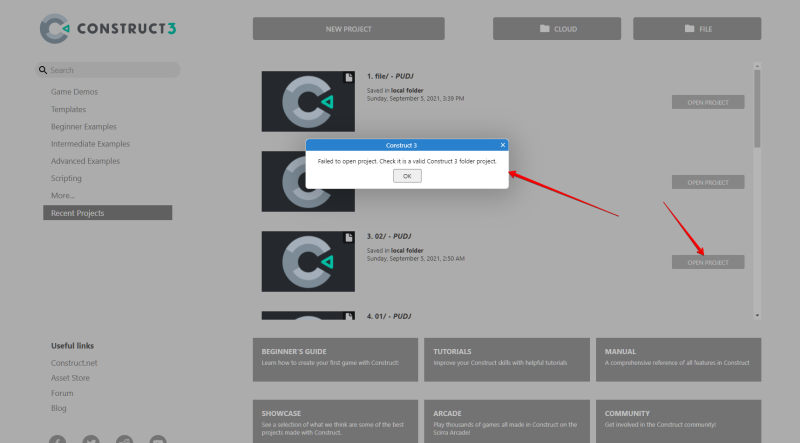Click the project list scroll down arrow

tap(757, 315)
